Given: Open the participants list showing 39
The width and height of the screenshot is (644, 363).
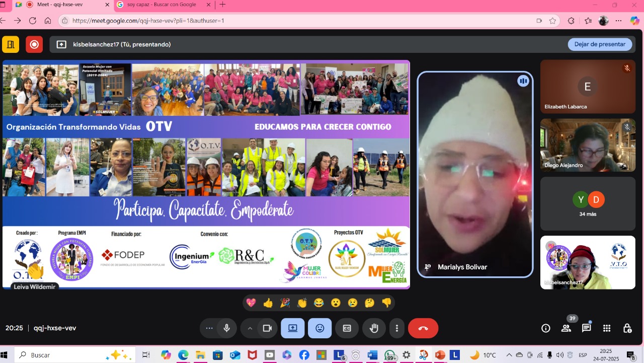Looking at the screenshot, I should (566, 328).
